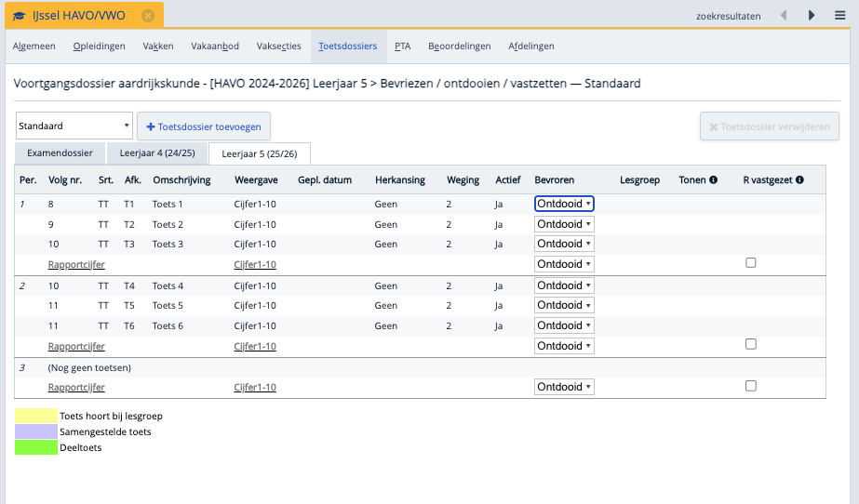Screen dimensions: 859x504
Task: Open the hamburger menu icon
Action: [840, 15]
